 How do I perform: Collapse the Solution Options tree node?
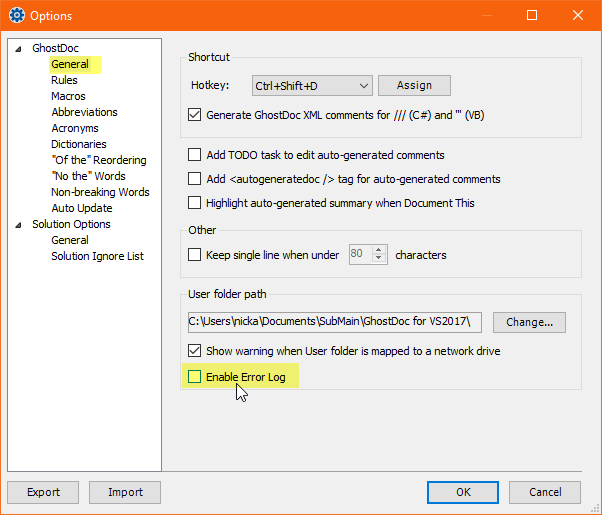click(18, 225)
